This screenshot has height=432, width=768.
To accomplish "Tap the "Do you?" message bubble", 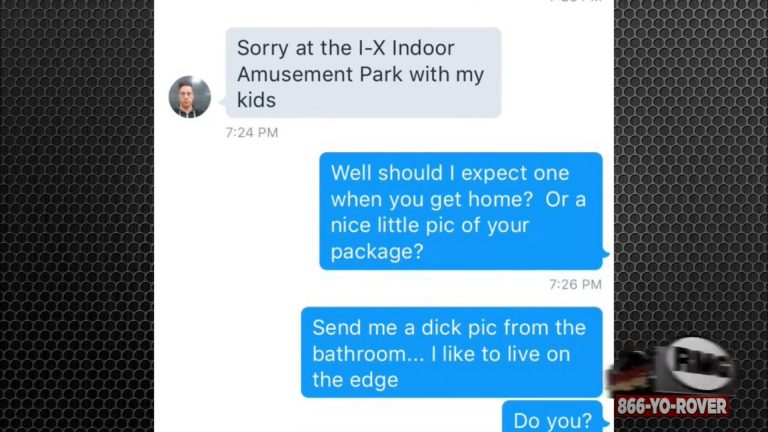I will (x=552, y=417).
